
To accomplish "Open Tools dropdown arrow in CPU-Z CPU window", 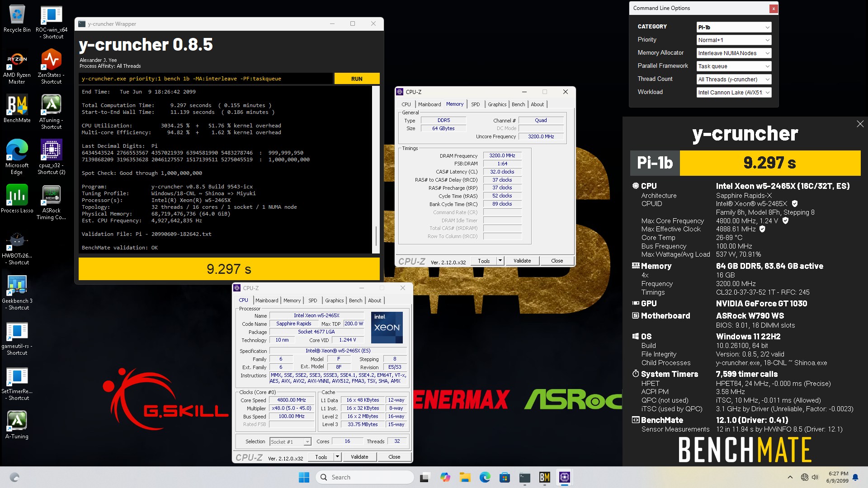I will tap(337, 457).
